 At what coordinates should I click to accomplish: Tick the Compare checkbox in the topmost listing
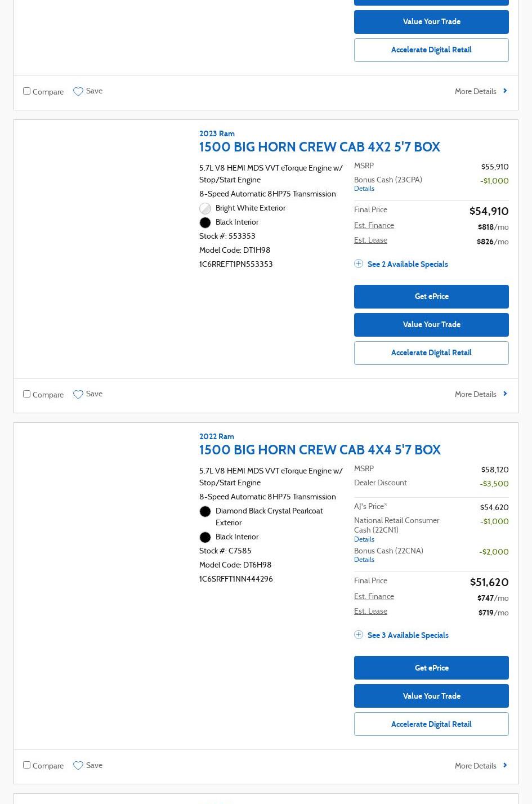click(x=26, y=91)
